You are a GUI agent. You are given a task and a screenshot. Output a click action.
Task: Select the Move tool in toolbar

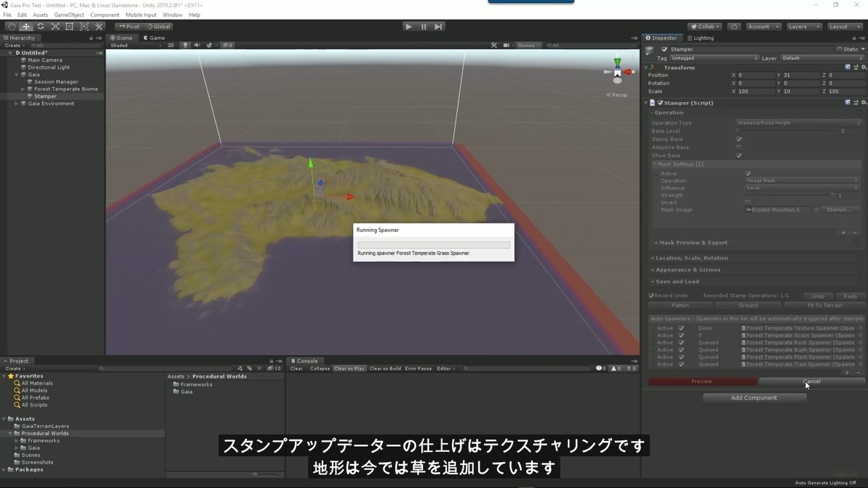coord(25,27)
